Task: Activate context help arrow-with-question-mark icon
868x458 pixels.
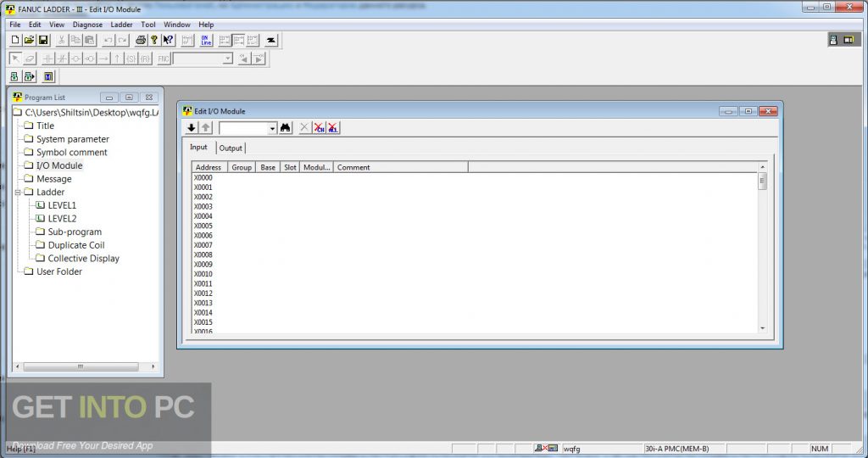Action: 168,40
